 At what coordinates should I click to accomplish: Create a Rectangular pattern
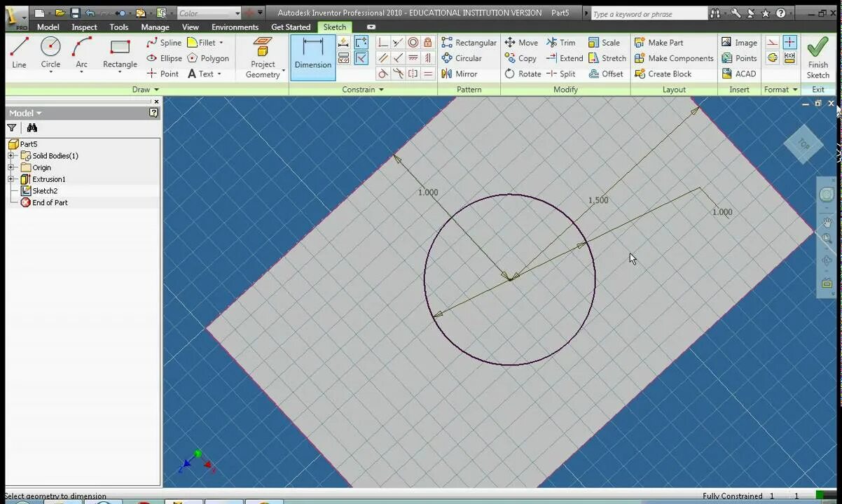pyautogui.click(x=469, y=43)
